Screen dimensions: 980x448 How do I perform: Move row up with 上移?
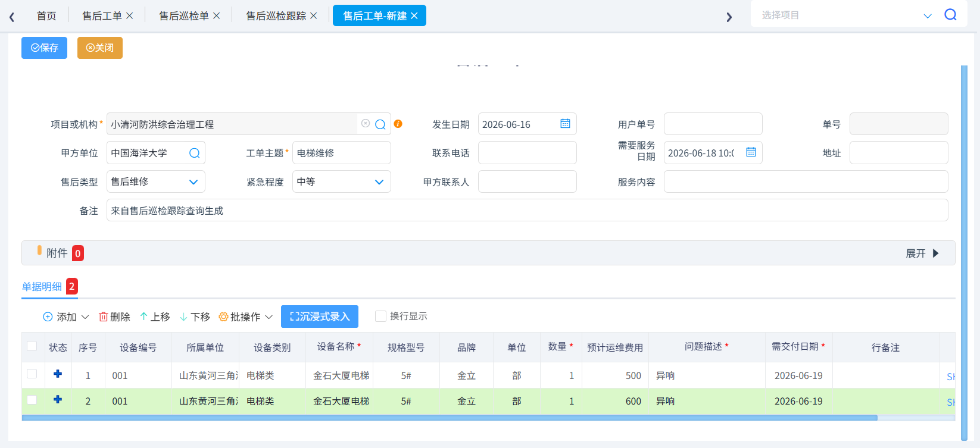point(155,317)
